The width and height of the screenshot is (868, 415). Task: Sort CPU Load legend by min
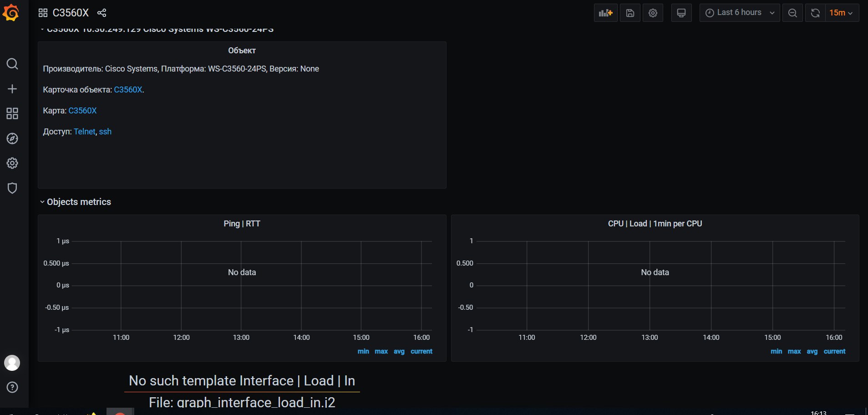click(776, 351)
